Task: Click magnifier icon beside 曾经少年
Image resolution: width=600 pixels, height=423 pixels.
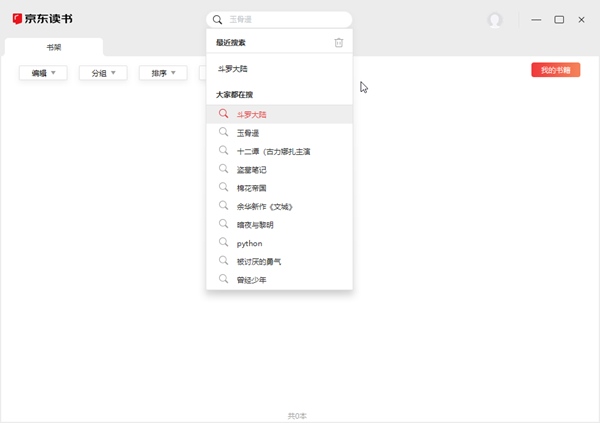Action: (x=223, y=279)
